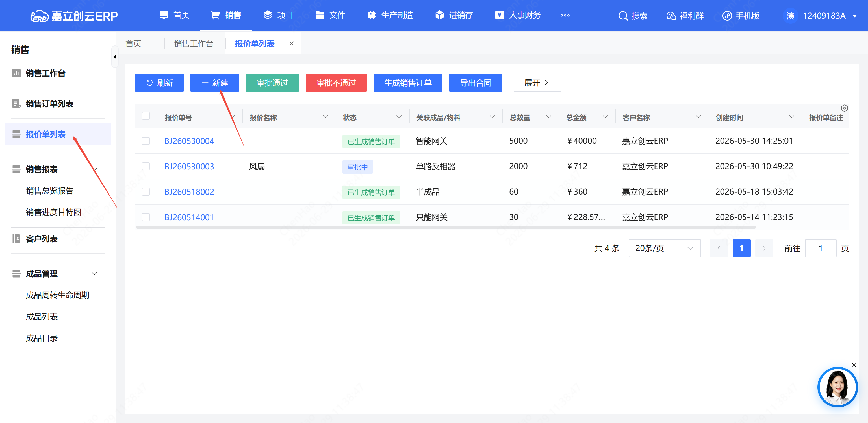This screenshot has height=423, width=868.
Task: Toggle the select-all checkbox in table header
Action: pyautogui.click(x=146, y=116)
